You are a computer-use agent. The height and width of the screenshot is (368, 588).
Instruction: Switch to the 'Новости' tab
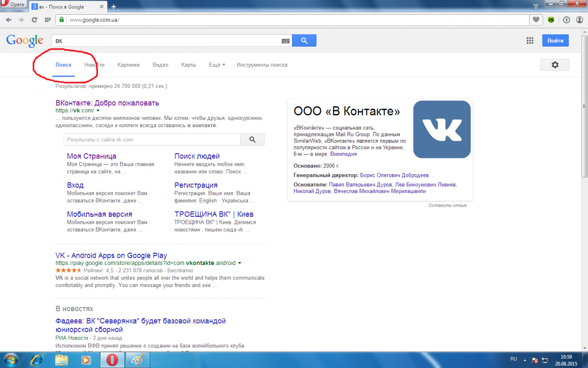(x=94, y=65)
